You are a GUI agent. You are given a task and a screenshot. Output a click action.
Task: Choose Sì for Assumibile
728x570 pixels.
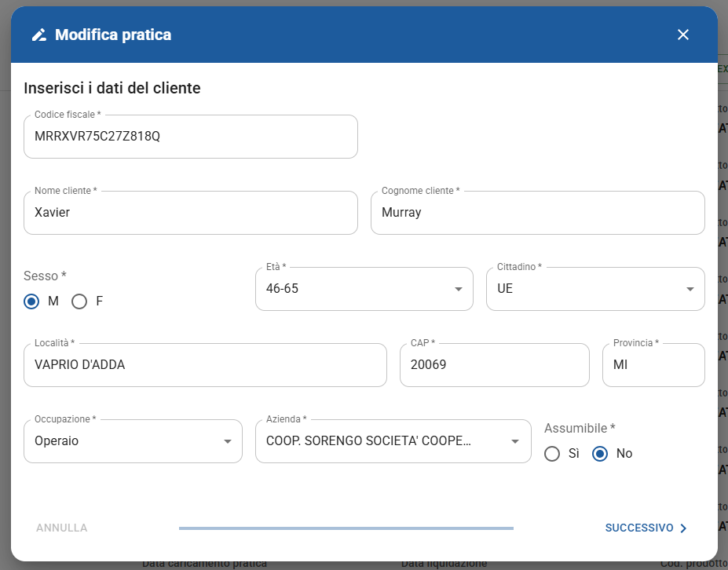[x=552, y=454]
